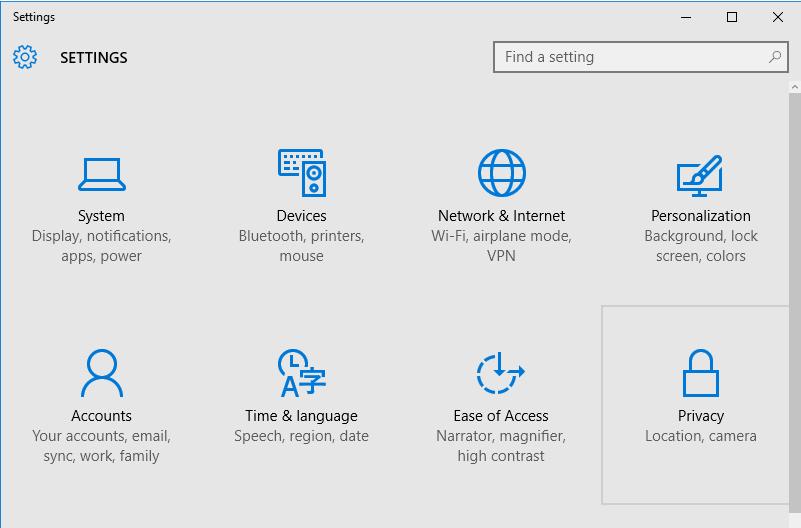Click the Accounts title text
The height and width of the screenshot is (528, 801).
tap(101, 416)
